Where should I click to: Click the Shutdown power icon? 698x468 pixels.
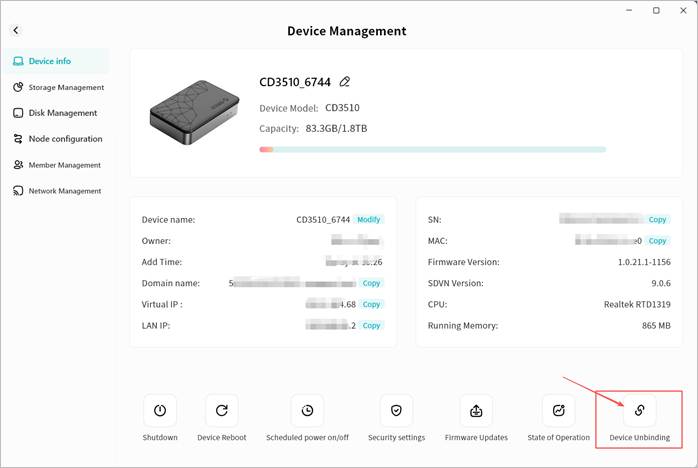(159, 410)
